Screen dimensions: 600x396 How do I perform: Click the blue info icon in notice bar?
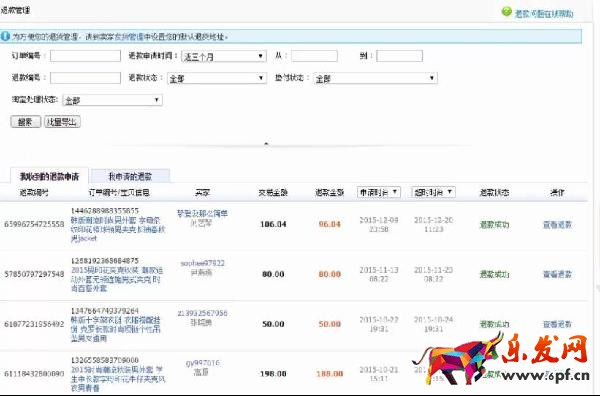(x=5, y=36)
